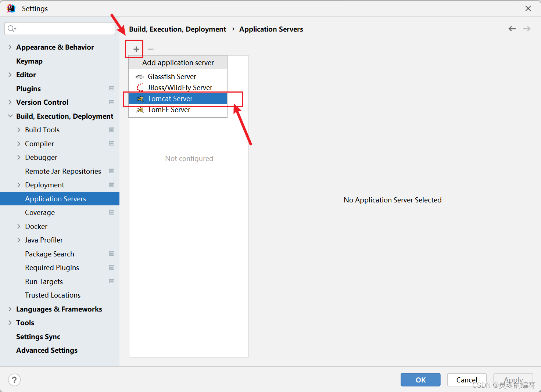The height and width of the screenshot is (392, 541).
Task: Select Run Targets item
Action: click(x=44, y=281)
